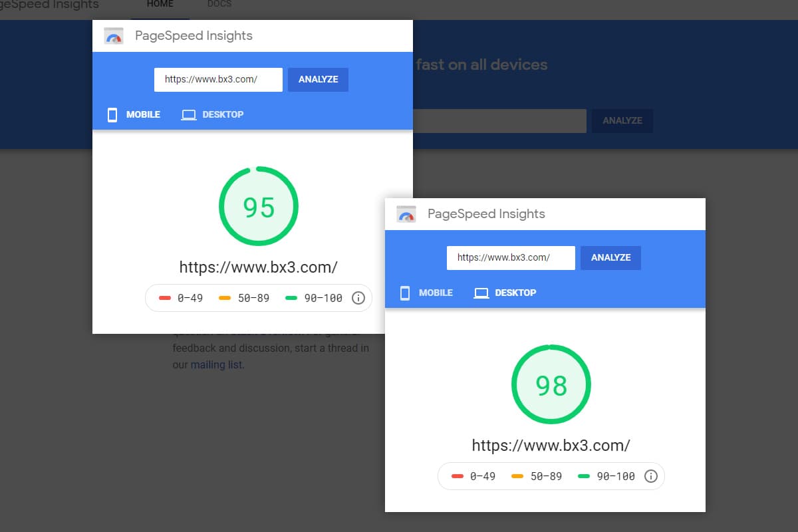The width and height of the screenshot is (798, 532).
Task: Click ANALYZE button in the mobile panel
Action: point(318,79)
